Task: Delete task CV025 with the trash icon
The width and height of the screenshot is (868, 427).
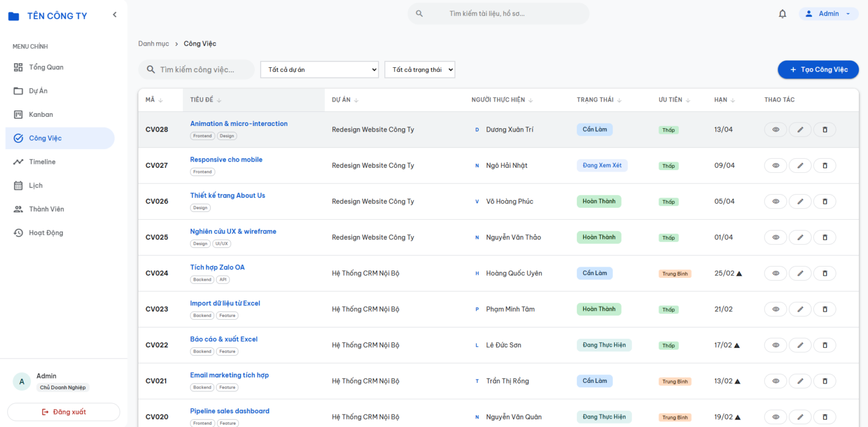Action: [x=824, y=237]
